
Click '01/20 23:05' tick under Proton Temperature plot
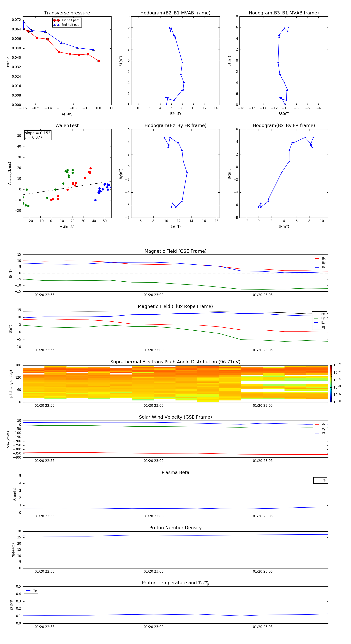pyautogui.click(x=262, y=627)
